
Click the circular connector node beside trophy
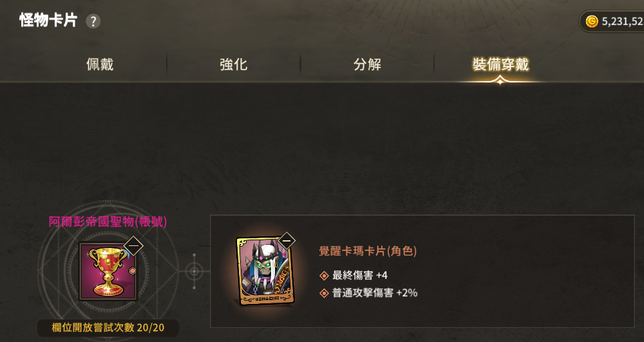tap(194, 271)
